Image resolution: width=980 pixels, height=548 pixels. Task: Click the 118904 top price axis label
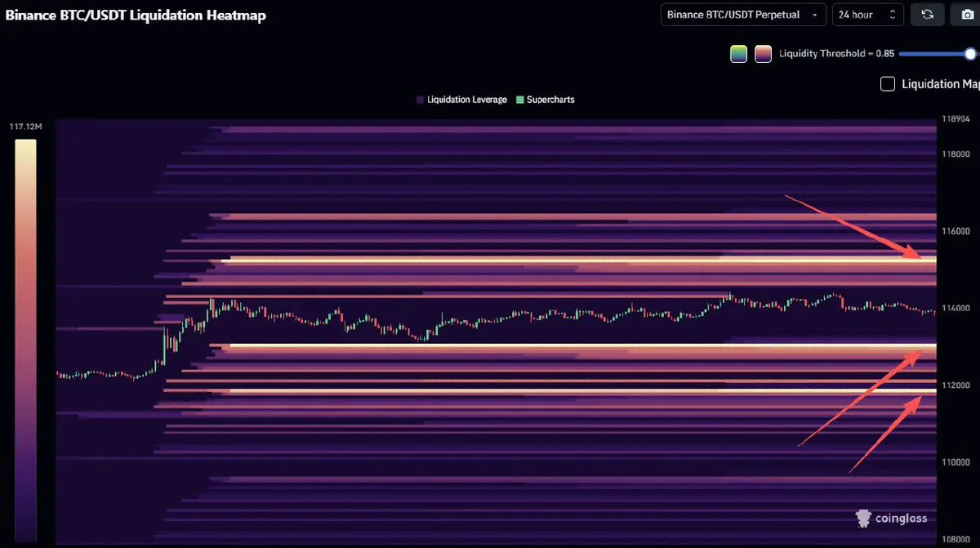click(955, 118)
